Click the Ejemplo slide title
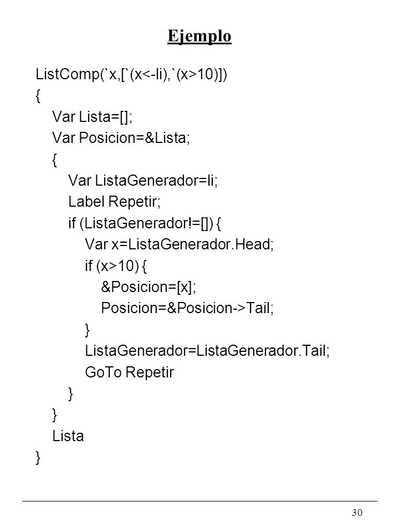The width and height of the screenshot is (399, 532). (x=199, y=37)
